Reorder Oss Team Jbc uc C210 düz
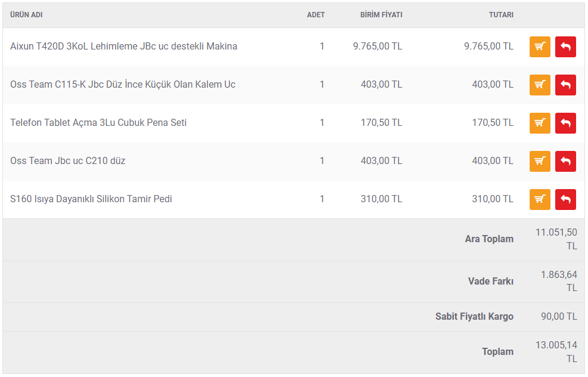This screenshot has width=588, height=377. tap(540, 161)
